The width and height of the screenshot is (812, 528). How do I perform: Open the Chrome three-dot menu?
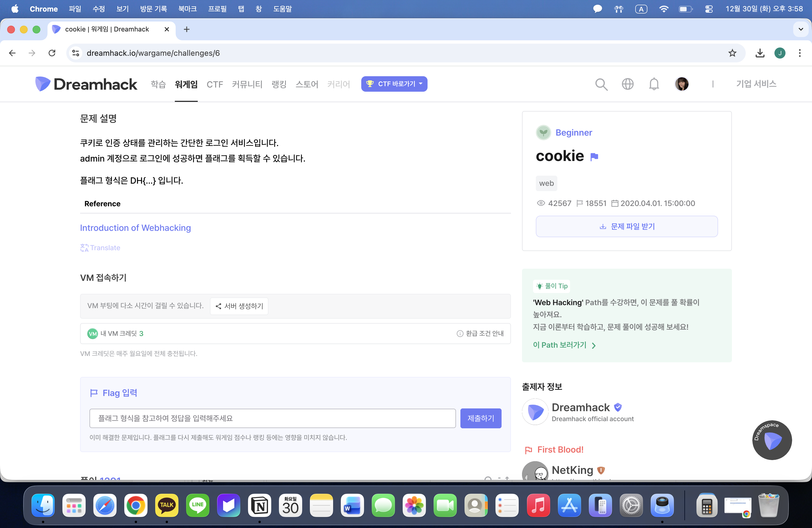pyautogui.click(x=799, y=53)
